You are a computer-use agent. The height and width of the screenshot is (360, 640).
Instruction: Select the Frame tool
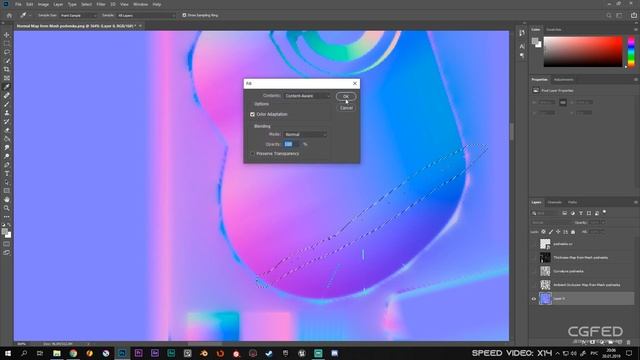coord(7,78)
